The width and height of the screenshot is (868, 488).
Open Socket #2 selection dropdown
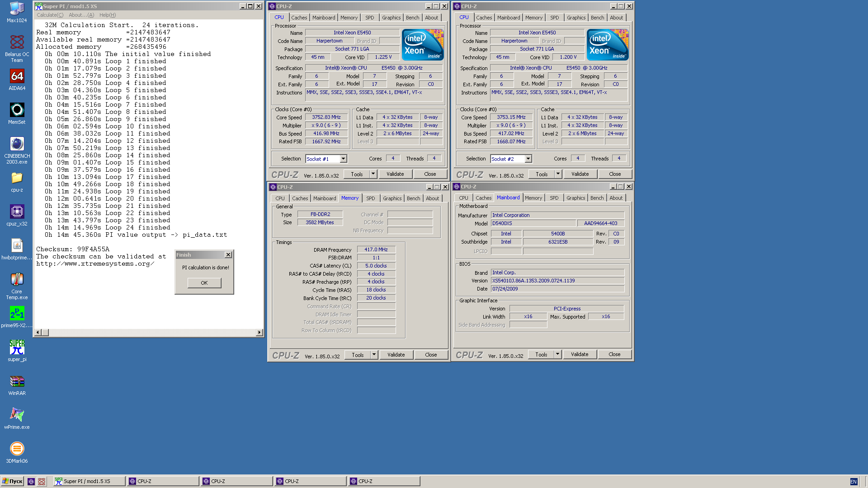(528, 159)
